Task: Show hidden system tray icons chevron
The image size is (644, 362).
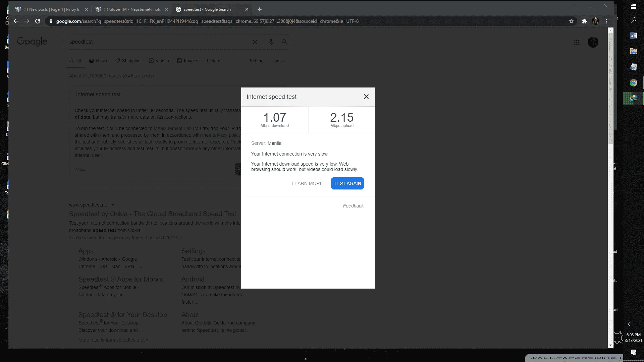Action: click(x=629, y=324)
